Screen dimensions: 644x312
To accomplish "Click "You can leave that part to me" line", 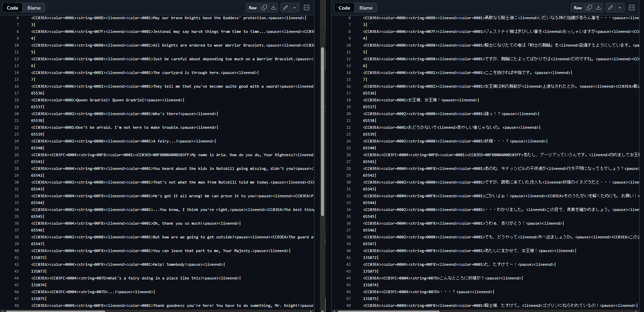I will coord(161,251).
